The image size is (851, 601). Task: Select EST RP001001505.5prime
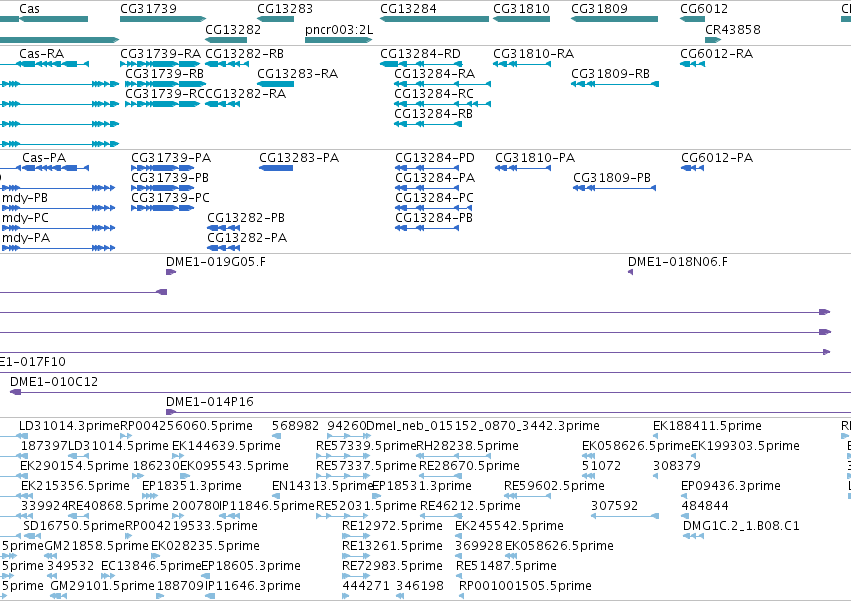coord(525,586)
